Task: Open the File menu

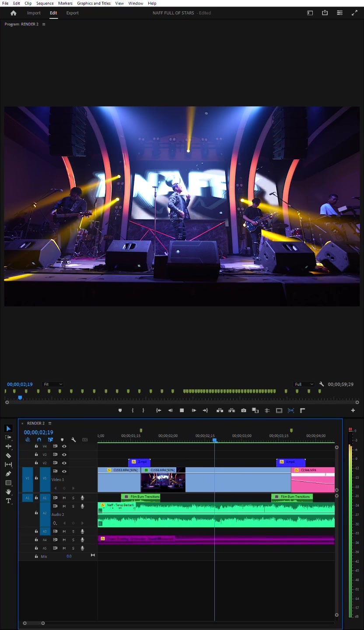Action: (5, 3)
